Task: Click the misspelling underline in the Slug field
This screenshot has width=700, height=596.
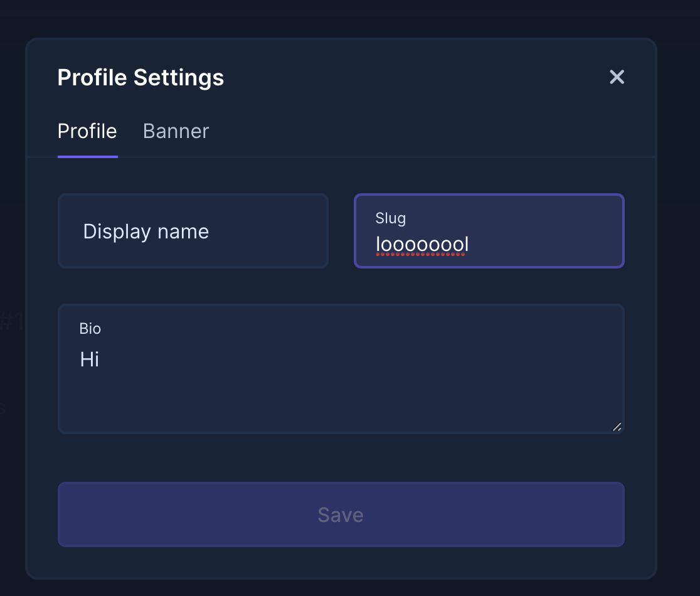Action: (420, 253)
